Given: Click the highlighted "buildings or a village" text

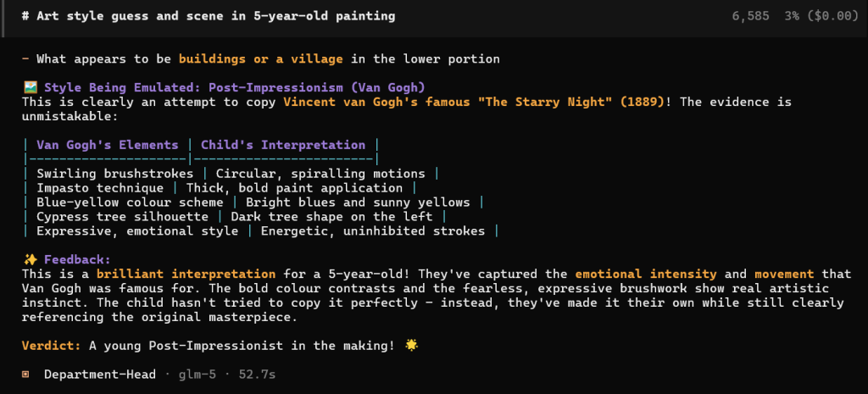Looking at the screenshot, I should [x=261, y=59].
